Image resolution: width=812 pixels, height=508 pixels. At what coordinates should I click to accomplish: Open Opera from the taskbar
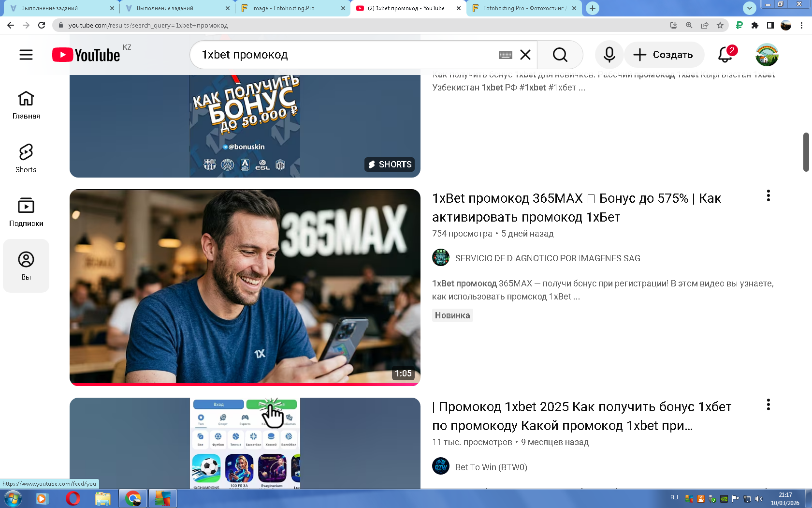[73, 498]
